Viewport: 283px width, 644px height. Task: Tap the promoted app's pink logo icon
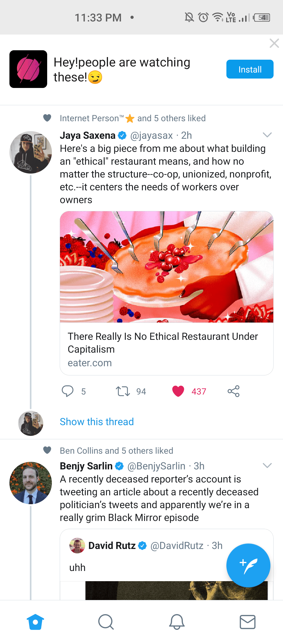click(28, 69)
